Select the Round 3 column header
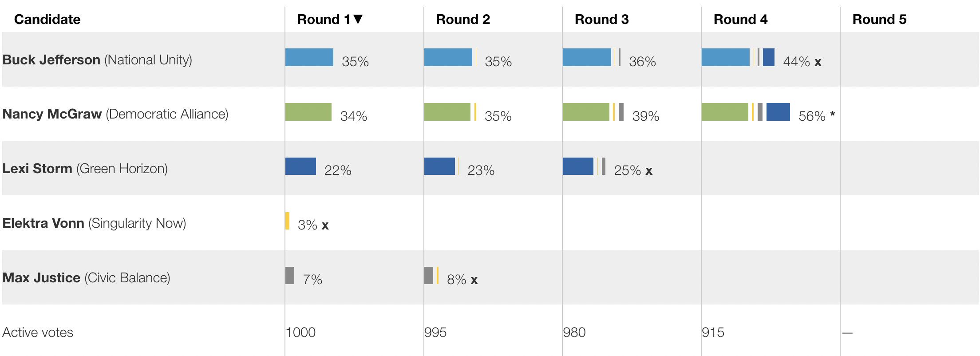Image resolution: width=980 pixels, height=356 pixels. coord(601,20)
